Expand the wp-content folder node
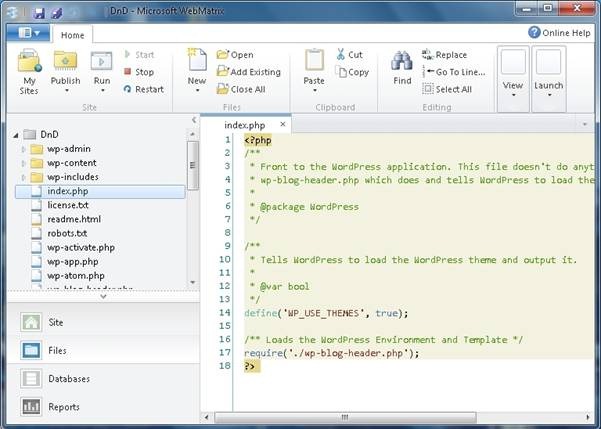Image resolution: width=601 pixels, height=429 pixels. coord(24,162)
